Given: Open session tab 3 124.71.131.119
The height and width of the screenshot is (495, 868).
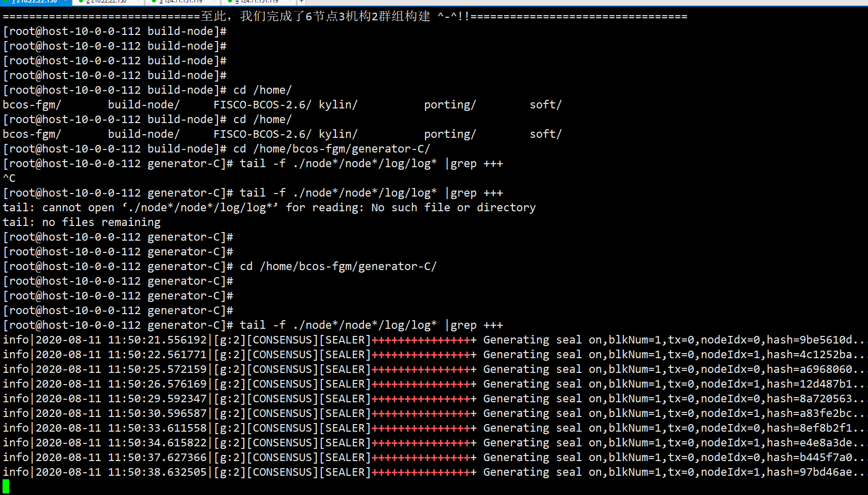Looking at the screenshot, I should [x=181, y=2].
